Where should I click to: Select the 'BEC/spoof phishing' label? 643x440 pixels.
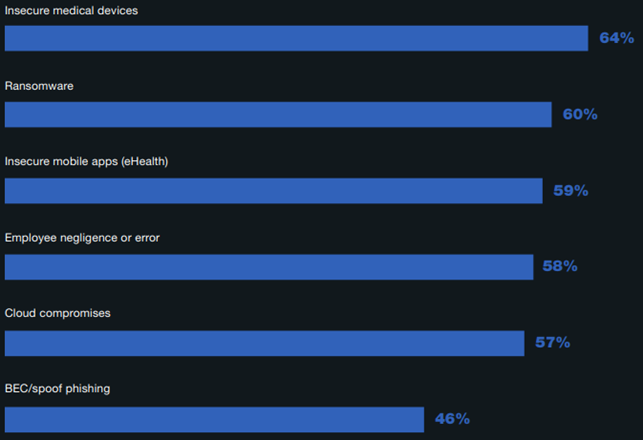[58, 389]
